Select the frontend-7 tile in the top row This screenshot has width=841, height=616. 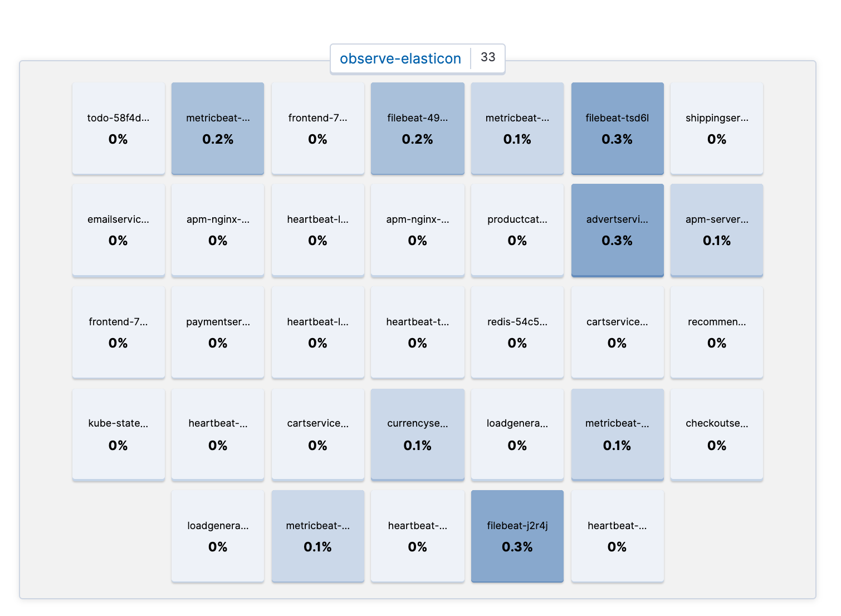click(317, 128)
